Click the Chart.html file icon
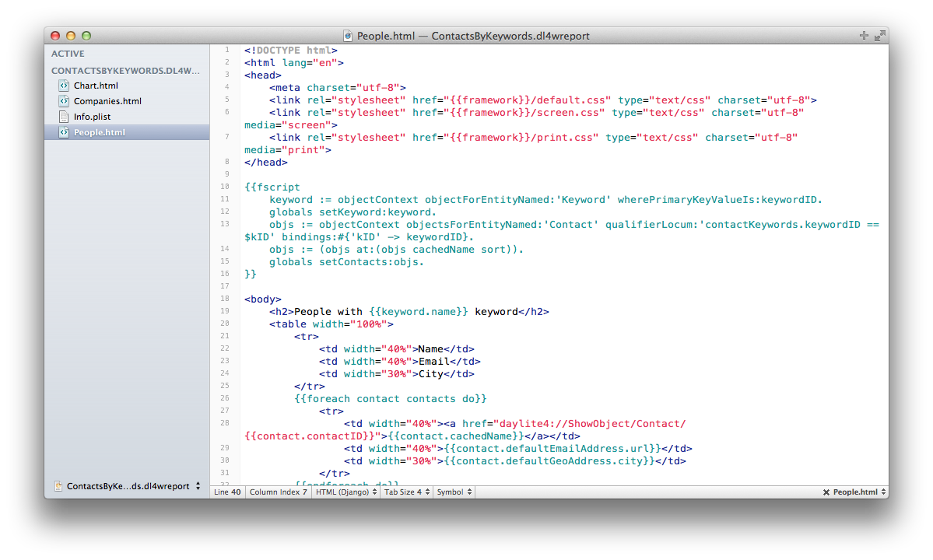The width and height of the screenshot is (933, 560). point(64,86)
